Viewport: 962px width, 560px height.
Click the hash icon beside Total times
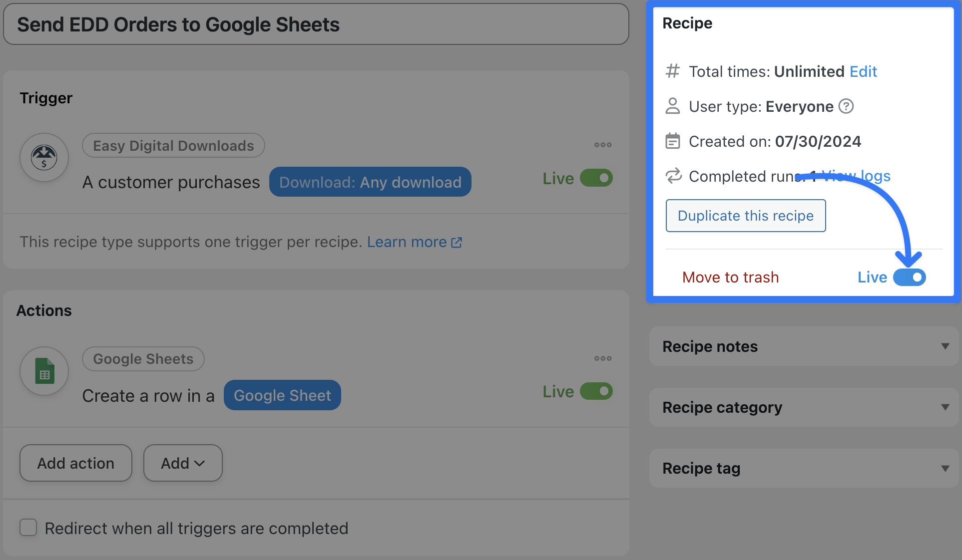673,71
